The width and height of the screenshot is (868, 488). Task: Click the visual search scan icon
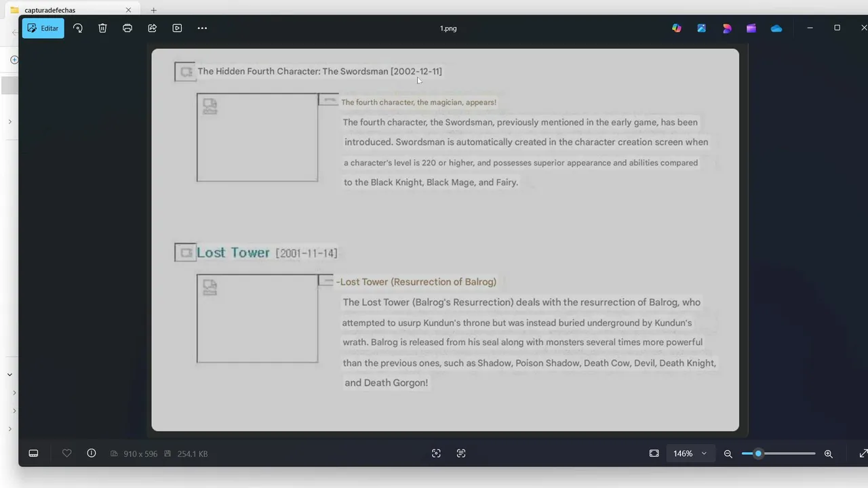436,453
